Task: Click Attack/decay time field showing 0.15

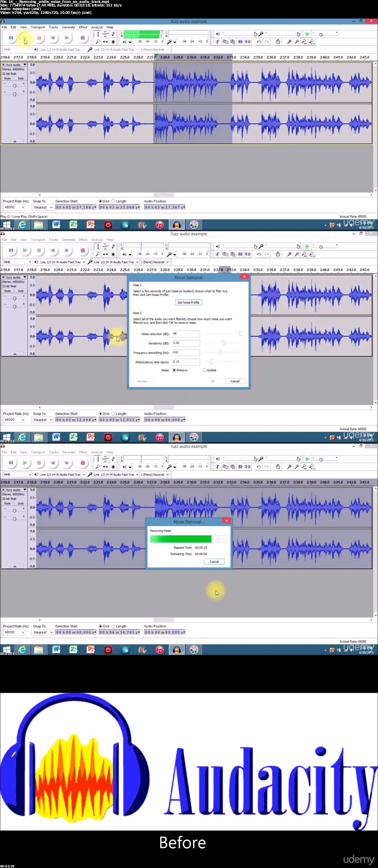Action: pyautogui.click(x=186, y=362)
